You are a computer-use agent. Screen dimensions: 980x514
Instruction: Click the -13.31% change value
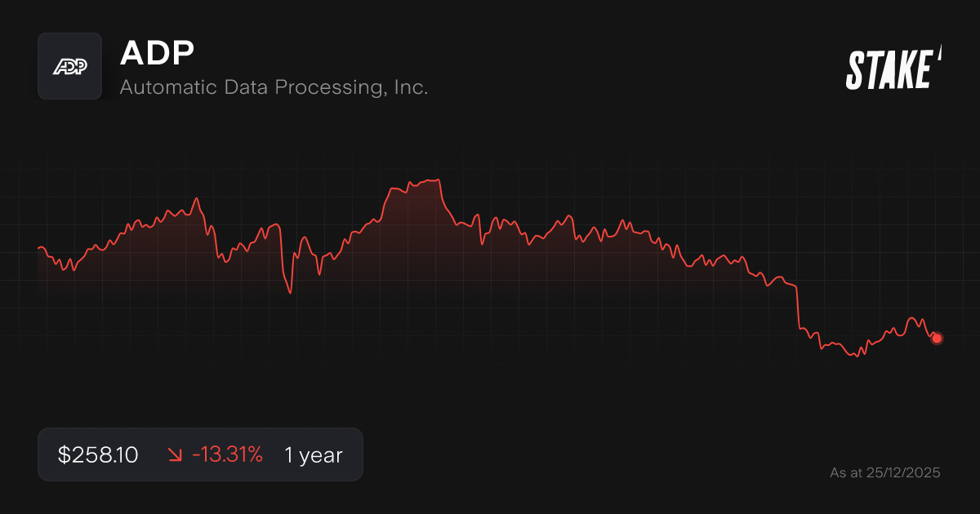click(227, 455)
